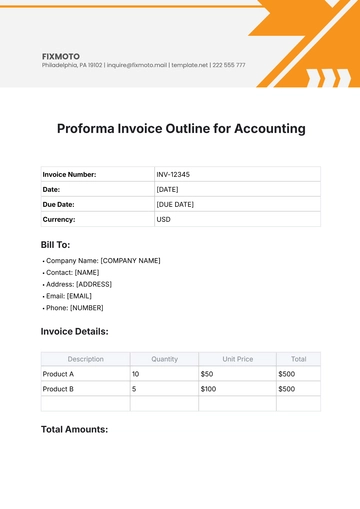Click the 'Product B' cell
Viewport: 360px width, 509px height.
click(x=86, y=389)
